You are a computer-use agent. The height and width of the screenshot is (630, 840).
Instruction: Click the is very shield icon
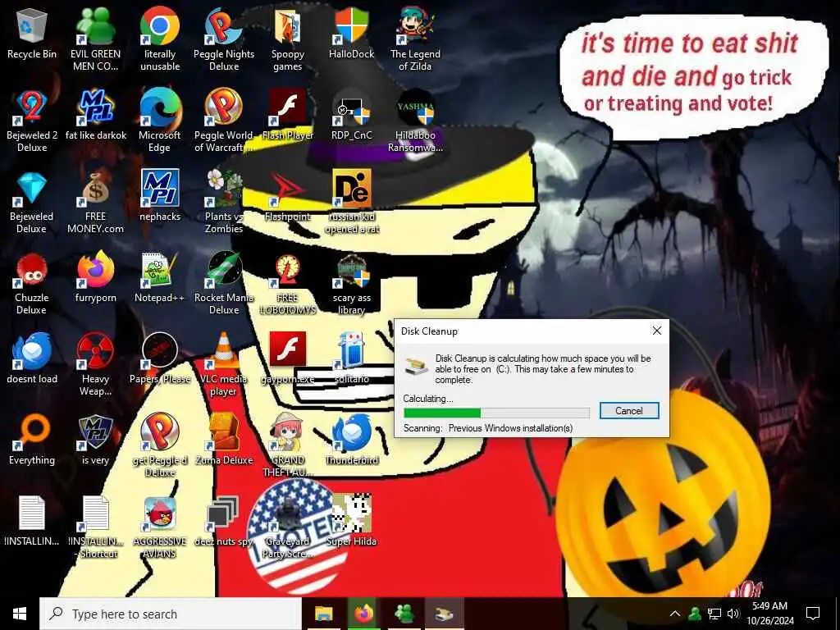click(95, 431)
